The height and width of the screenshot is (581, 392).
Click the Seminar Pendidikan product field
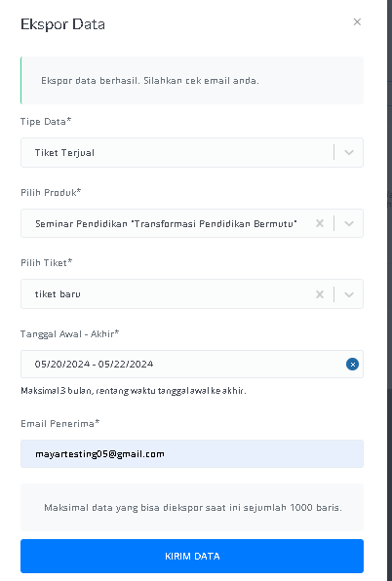[192, 223]
